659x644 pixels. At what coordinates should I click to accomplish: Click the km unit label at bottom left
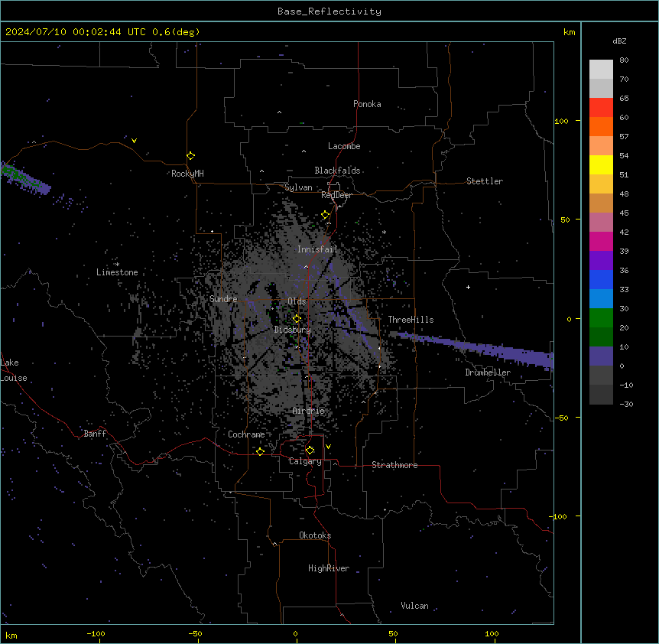click(11, 636)
